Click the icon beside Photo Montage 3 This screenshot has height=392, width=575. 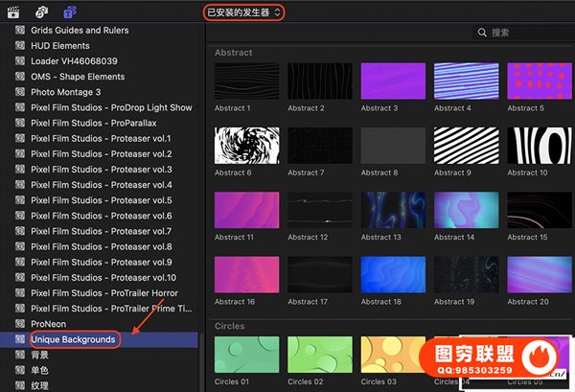(19, 92)
